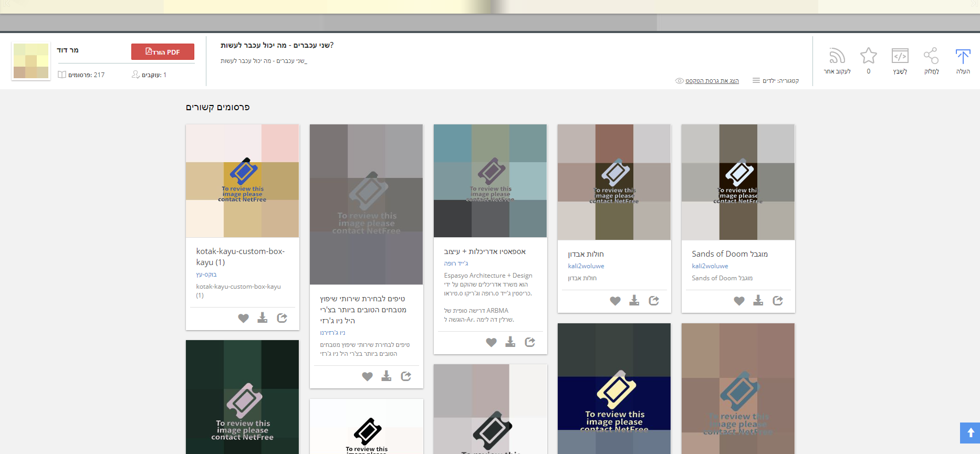
Task: Open the dark green blocked thumbnail below the kotak-kayu card
Action: click(243, 397)
